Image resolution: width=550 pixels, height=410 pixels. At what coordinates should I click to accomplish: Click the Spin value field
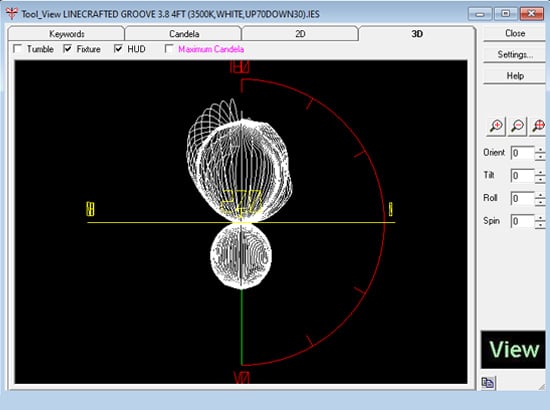point(522,221)
